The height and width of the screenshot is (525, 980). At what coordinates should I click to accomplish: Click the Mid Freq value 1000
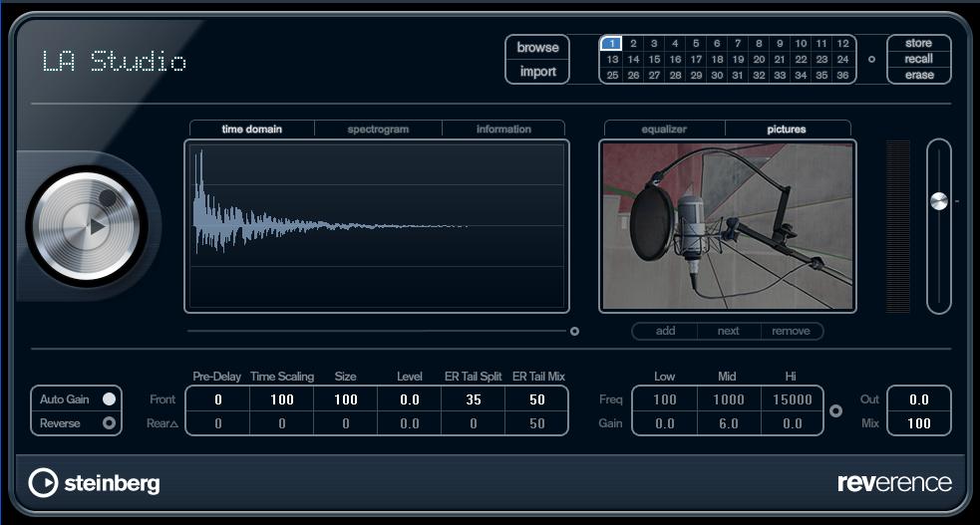click(x=729, y=399)
